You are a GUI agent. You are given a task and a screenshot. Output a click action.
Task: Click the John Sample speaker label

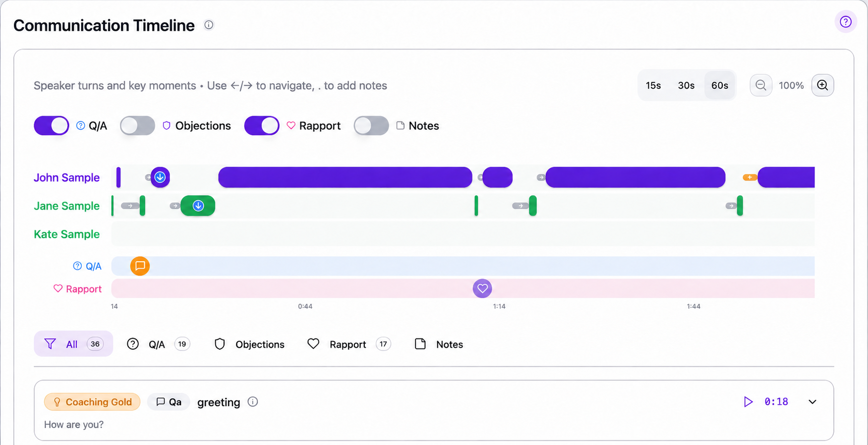click(x=66, y=177)
